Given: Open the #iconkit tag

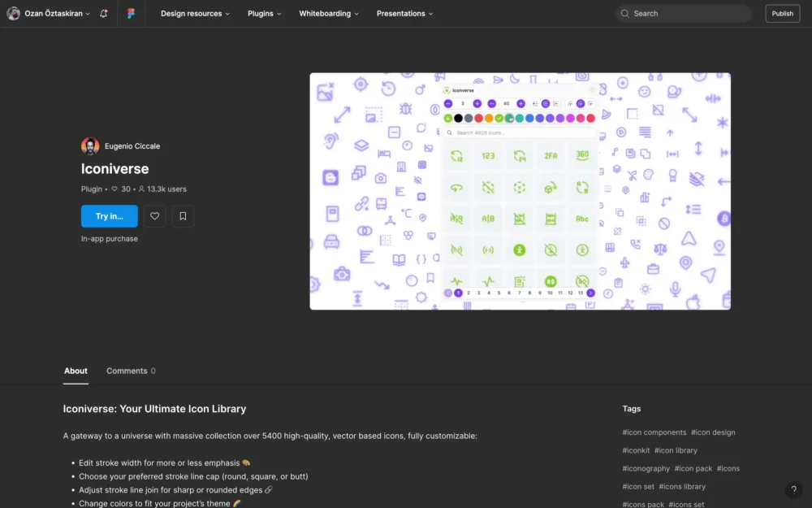Looking at the screenshot, I should [636, 450].
